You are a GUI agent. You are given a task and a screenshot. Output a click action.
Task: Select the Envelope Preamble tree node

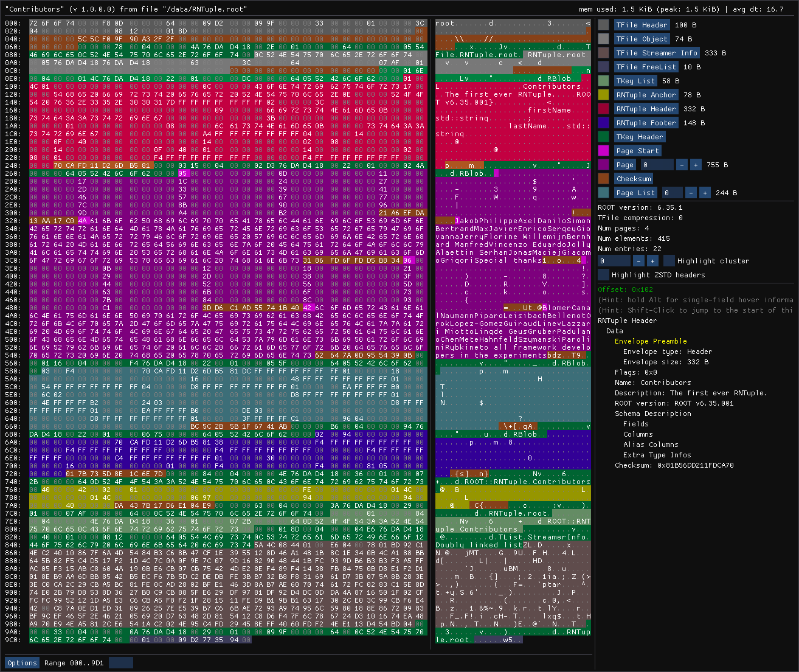tap(651, 341)
